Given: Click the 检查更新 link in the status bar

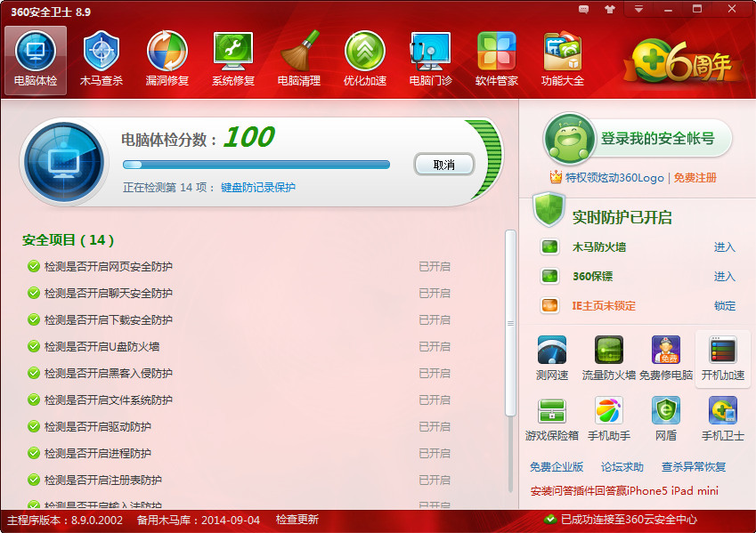Looking at the screenshot, I should coord(297,520).
